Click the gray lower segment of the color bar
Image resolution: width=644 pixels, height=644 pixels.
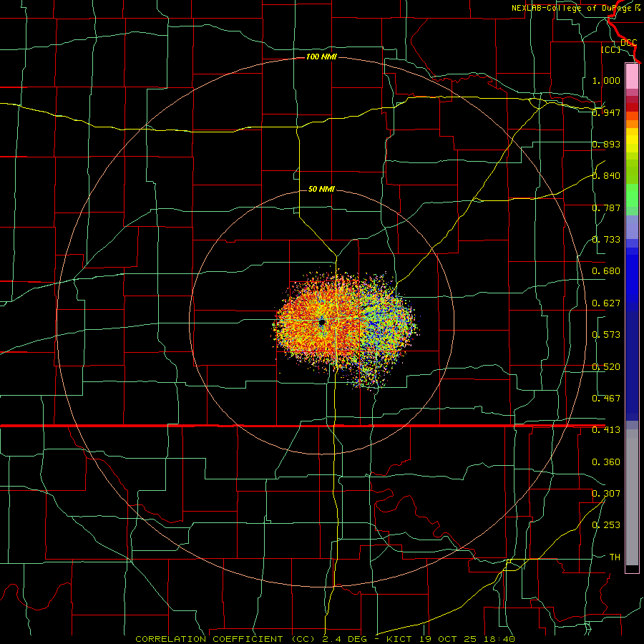(x=632, y=497)
